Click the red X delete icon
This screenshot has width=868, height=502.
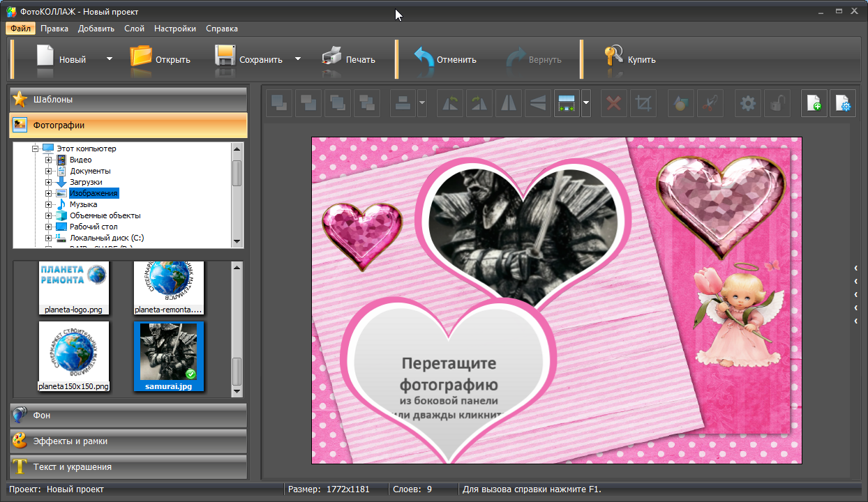(x=613, y=104)
